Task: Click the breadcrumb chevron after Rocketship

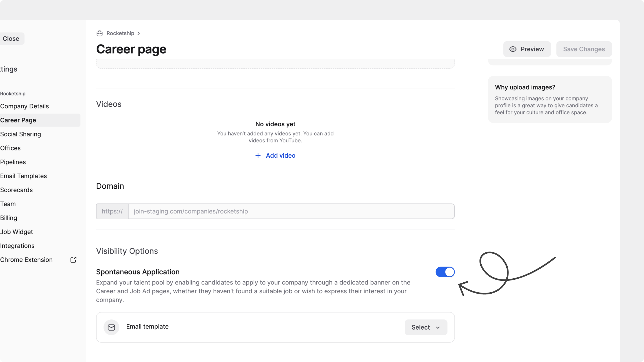Action: (x=138, y=33)
